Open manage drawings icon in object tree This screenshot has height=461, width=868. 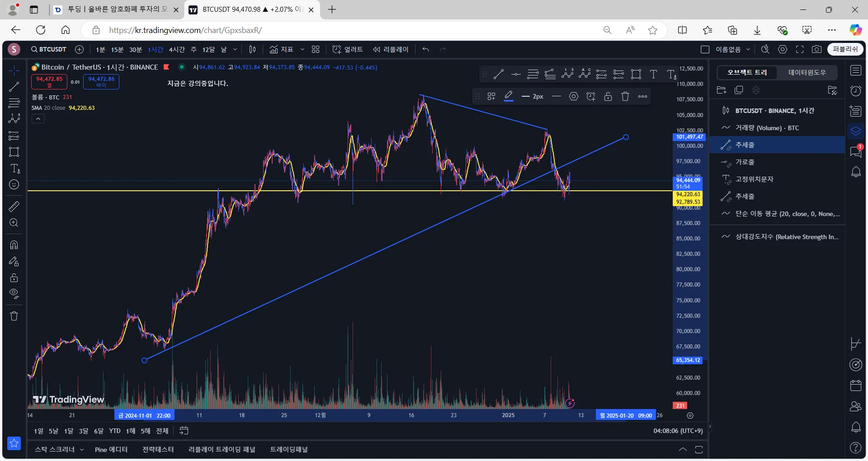click(x=832, y=90)
